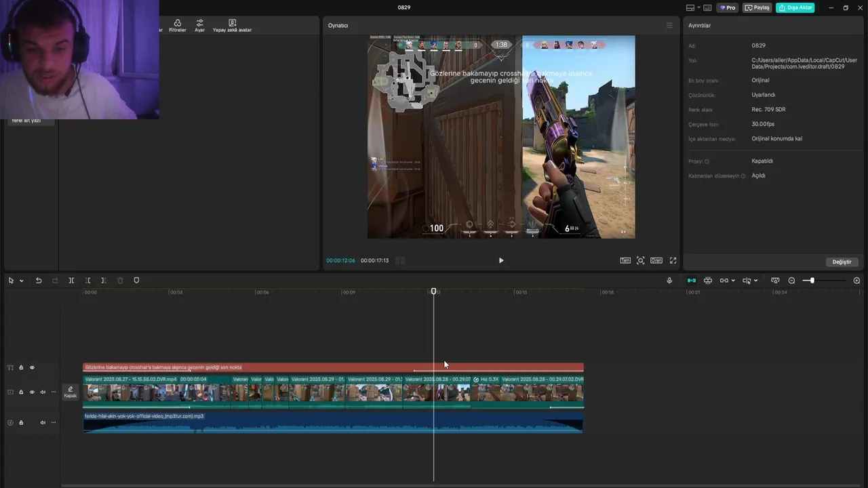
Task: Adjust the timeline zoom slider
Action: [x=812, y=281]
